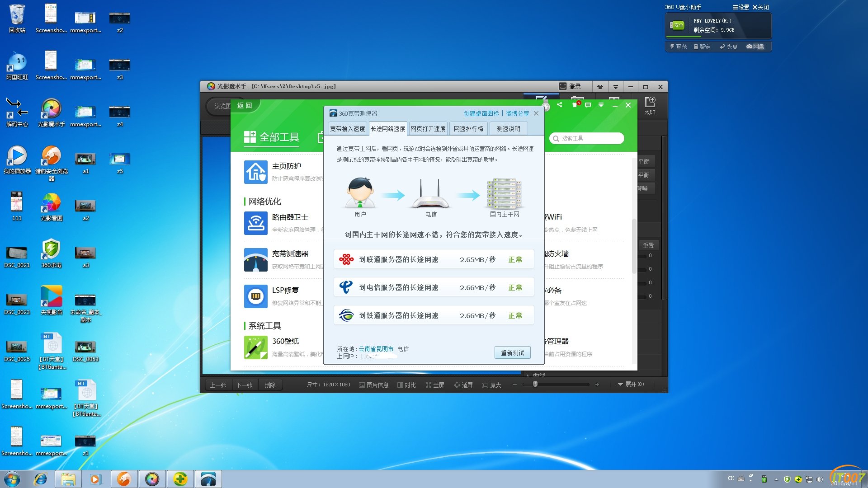
Task: Click the zoom-in plus icon
Action: click(x=597, y=385)
